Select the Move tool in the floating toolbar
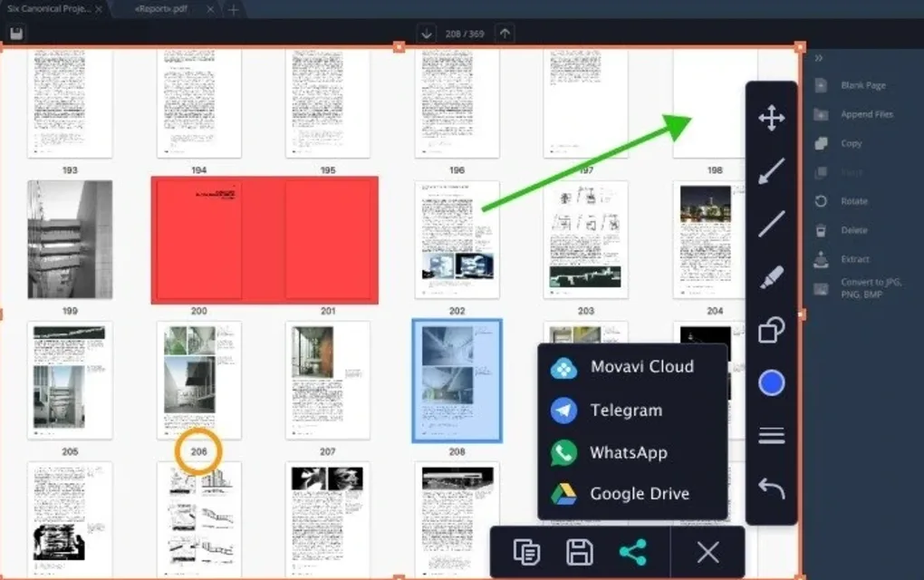924x580 pixels. [771, 117]
